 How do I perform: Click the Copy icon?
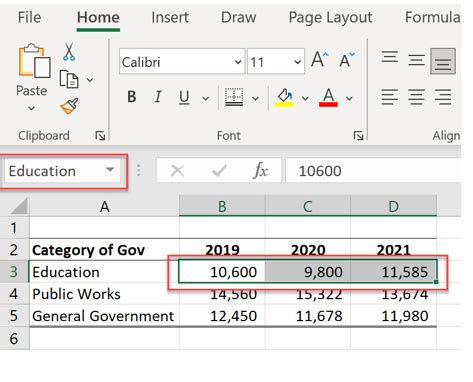[69, 79]
